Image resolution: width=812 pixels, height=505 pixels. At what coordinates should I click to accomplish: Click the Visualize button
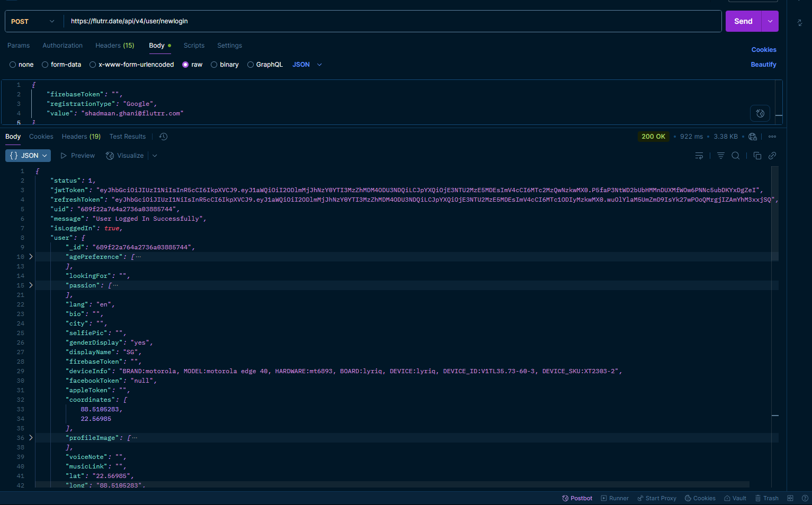click(125, 156)
